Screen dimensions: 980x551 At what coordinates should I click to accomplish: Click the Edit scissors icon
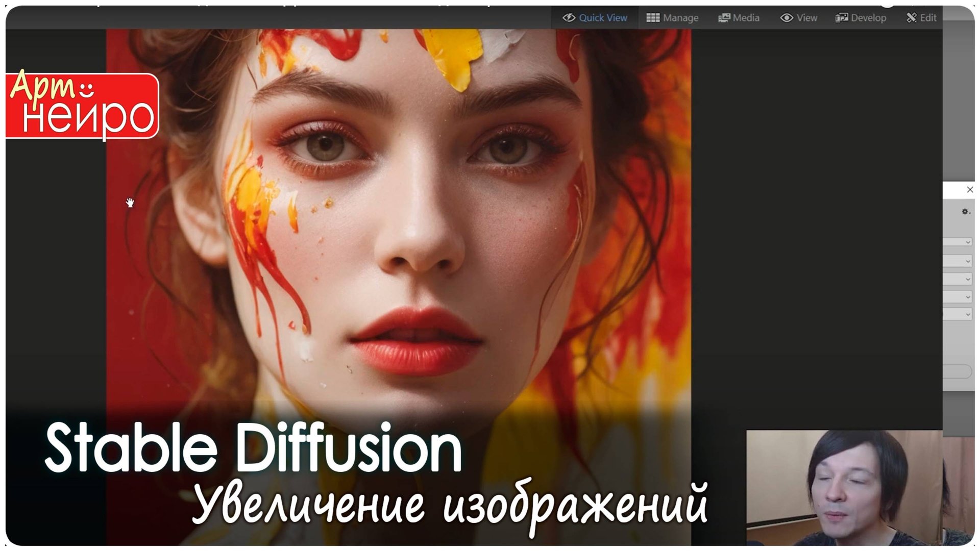(911, 17)
